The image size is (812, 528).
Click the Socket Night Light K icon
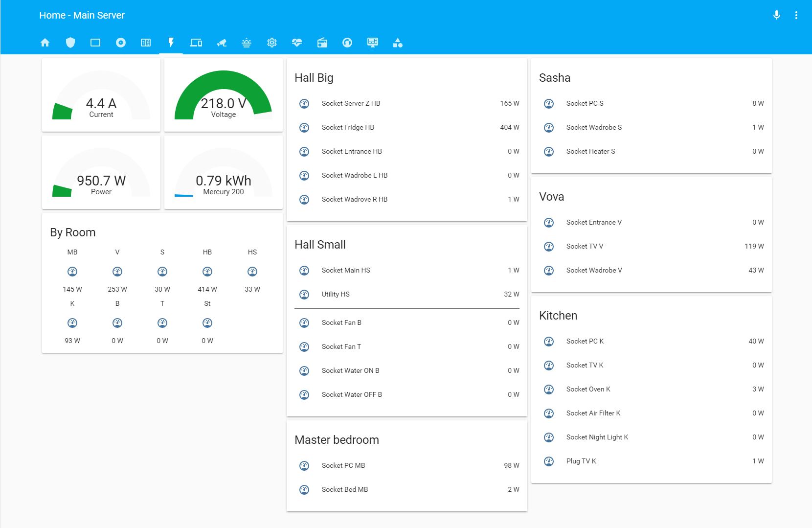click(549, 437)
